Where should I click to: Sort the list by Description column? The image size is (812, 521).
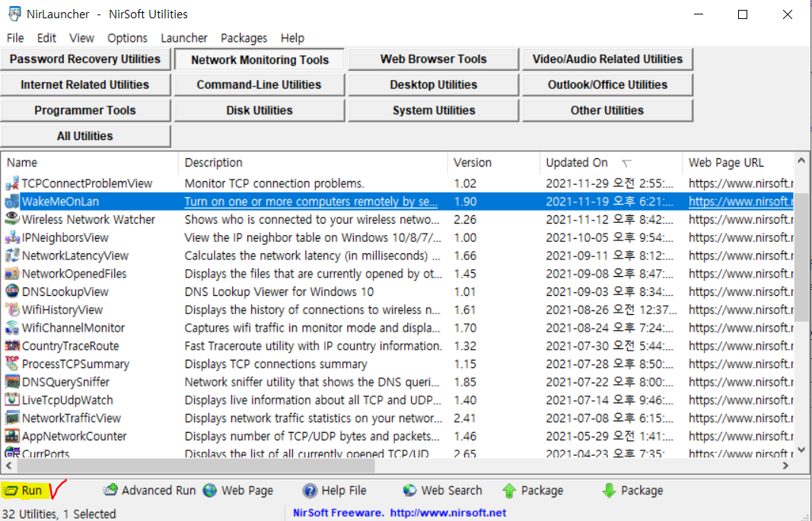click(x=314, y=163)
